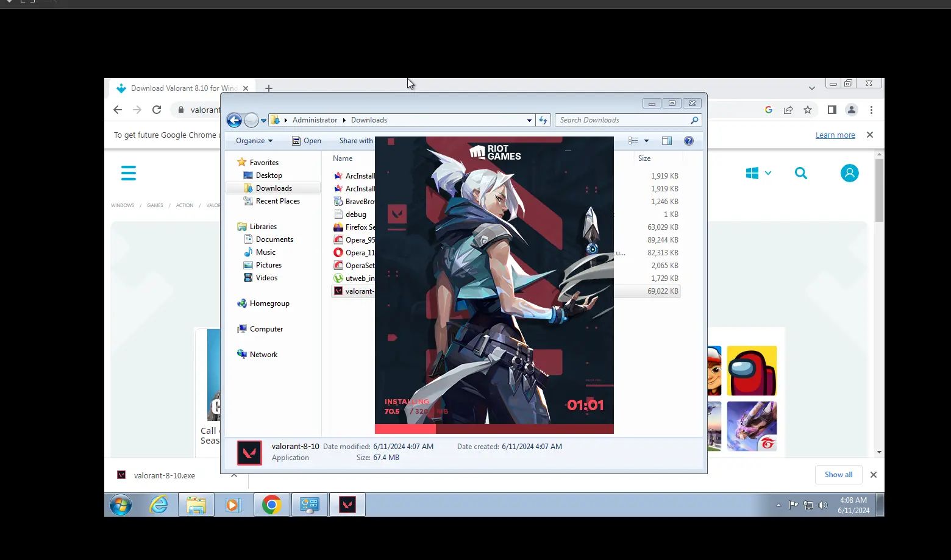Open the website user account icon
Image resolution: width=951 pixels, height=560 pixels.
850,173
